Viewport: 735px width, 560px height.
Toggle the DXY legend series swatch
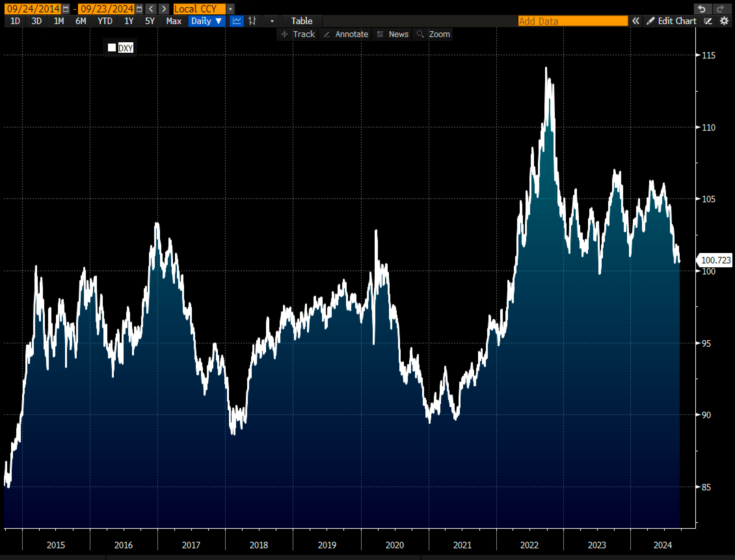[112, 48]
